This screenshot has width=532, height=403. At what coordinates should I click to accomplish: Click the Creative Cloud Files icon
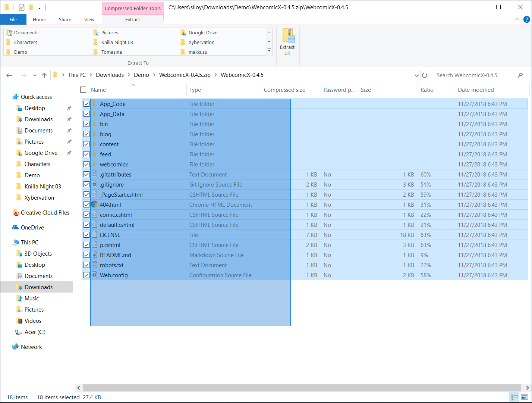pyautogui.click(x=16, y=213)
